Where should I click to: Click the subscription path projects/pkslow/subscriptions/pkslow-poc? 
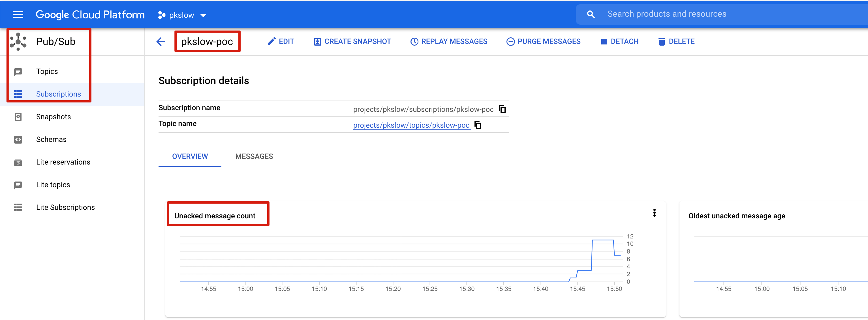tap(423, 109)
